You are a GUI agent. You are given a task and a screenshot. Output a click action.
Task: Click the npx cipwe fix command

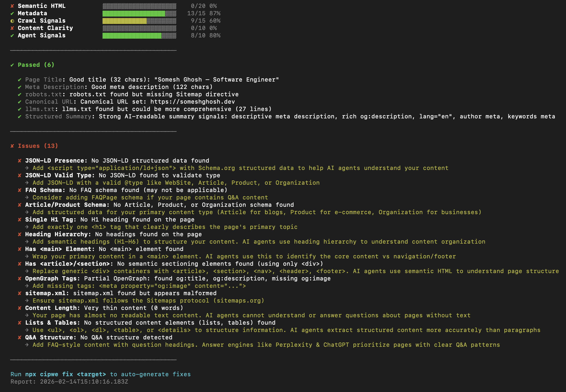pos(66,374)
